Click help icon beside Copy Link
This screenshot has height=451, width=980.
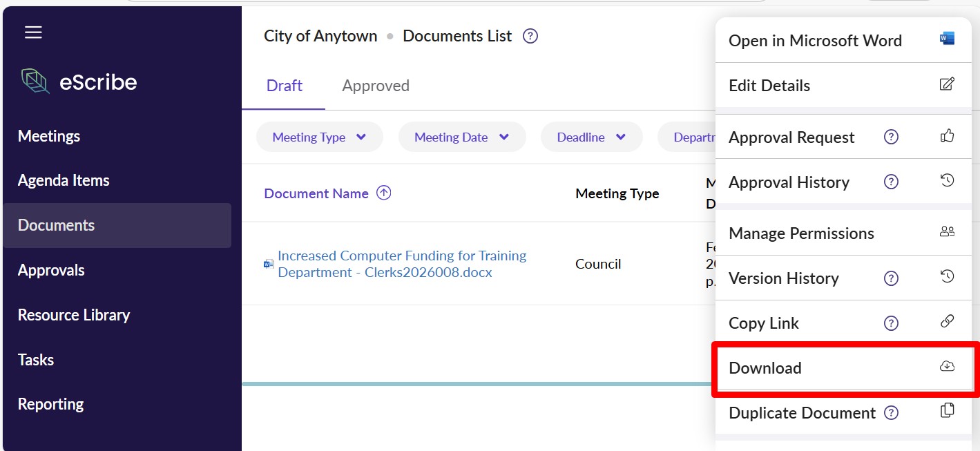pos(891,323)
